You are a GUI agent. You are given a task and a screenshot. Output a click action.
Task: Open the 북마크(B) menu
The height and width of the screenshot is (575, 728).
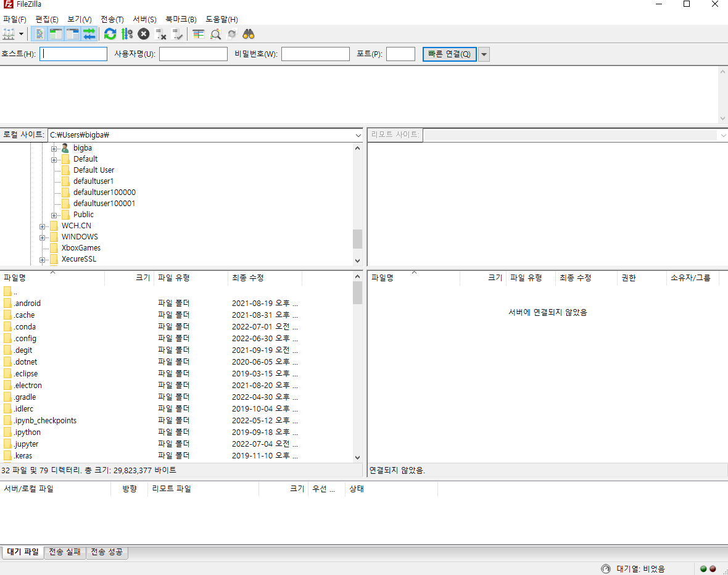[181, 20]
